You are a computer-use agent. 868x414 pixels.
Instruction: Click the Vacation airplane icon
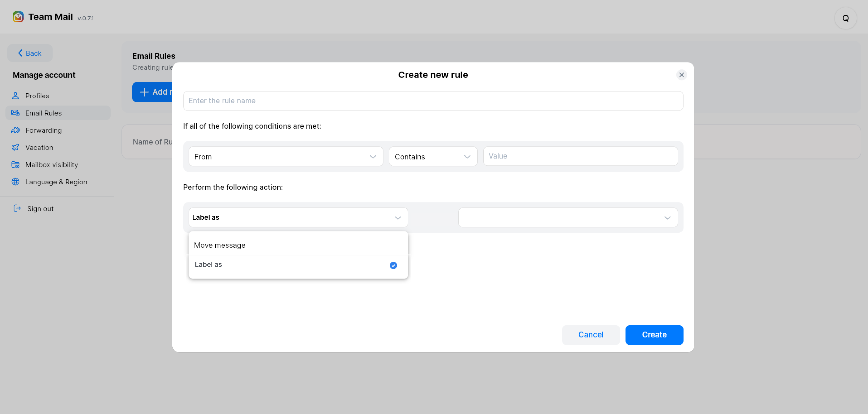pos(15,147)
